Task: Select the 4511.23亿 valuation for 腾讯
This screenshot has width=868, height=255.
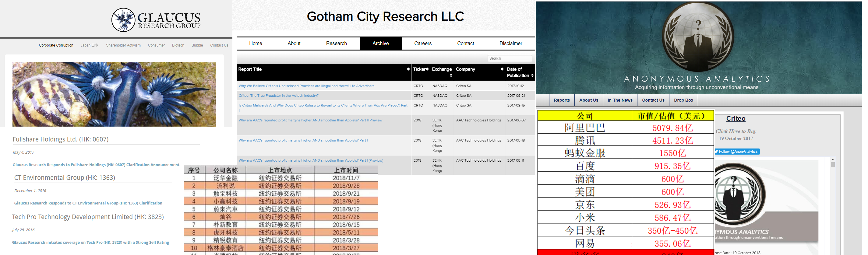Action: 672,141
